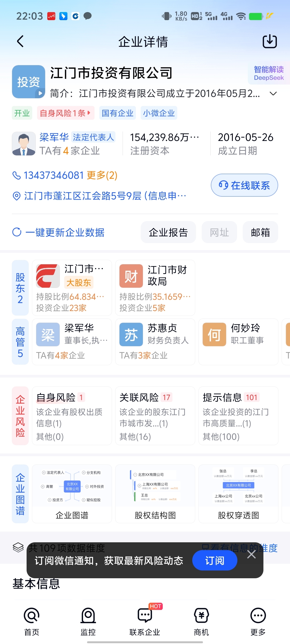Open 智能解读 DeepSeek analysis

269,73
